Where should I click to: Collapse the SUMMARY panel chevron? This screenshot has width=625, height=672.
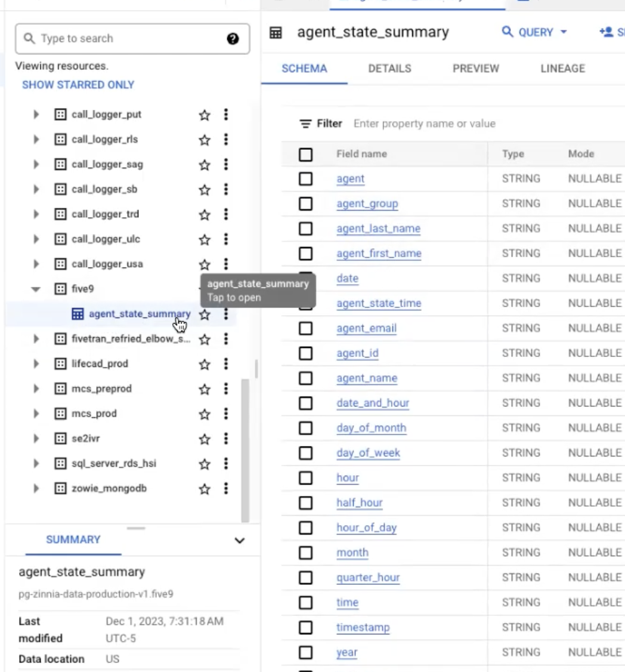coord(239,541)
